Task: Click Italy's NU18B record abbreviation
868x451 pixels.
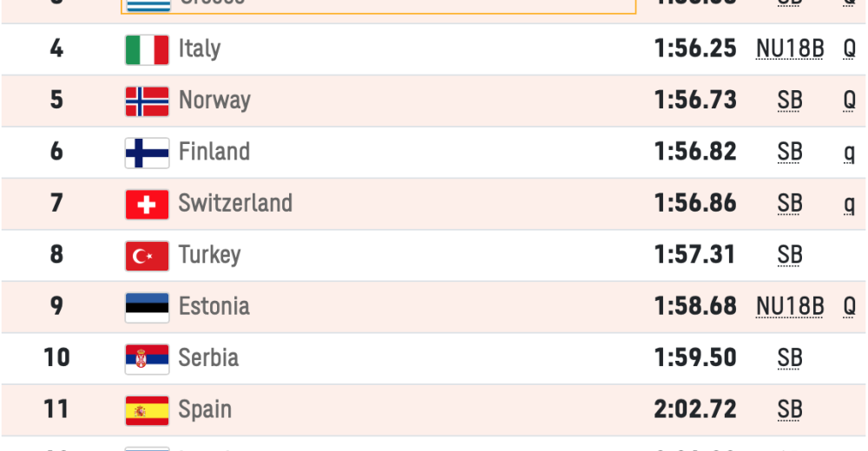Action: (x=789, y=49)
